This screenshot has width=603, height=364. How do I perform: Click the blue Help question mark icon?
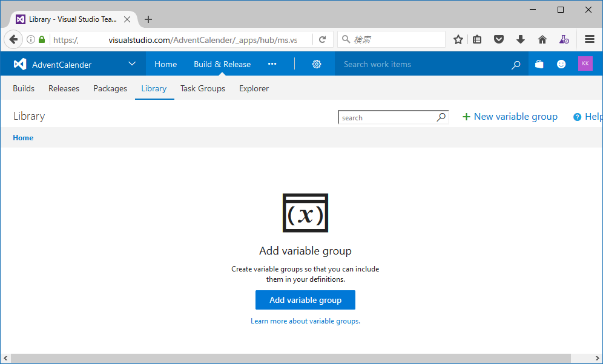(x=577, y=117)
